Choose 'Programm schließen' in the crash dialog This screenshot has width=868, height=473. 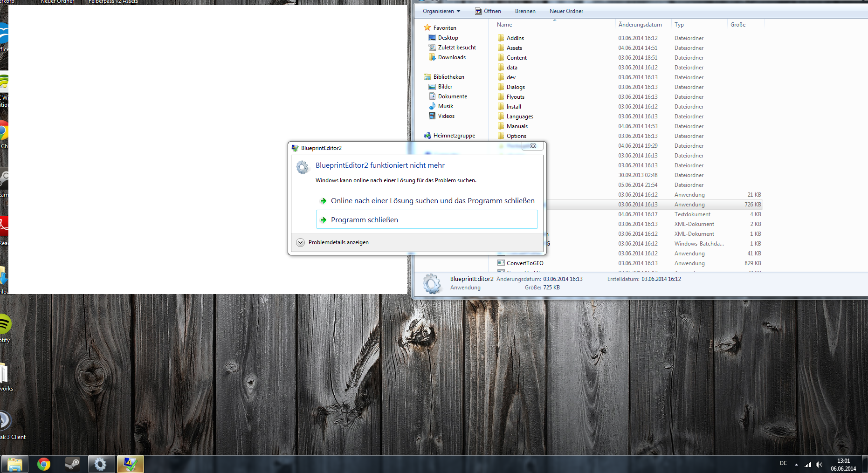(427, 219)
